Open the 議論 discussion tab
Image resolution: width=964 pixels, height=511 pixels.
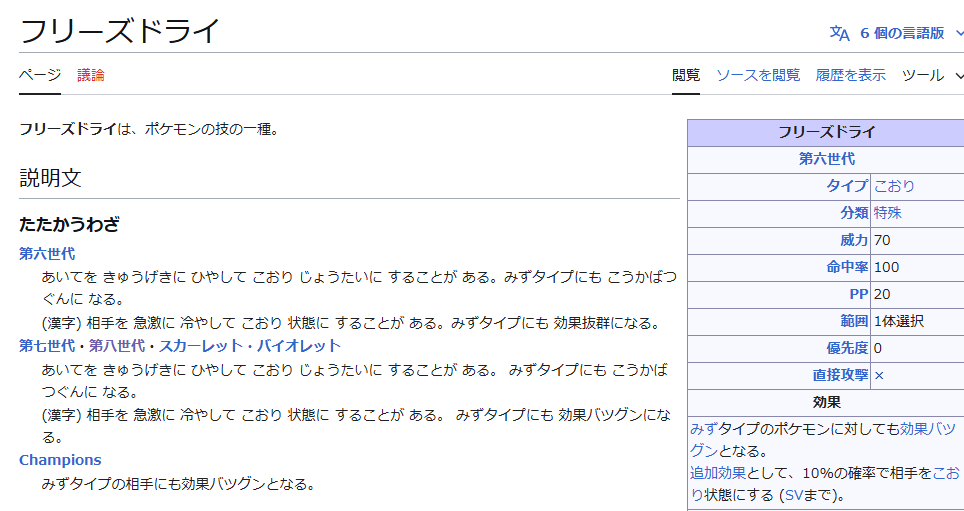(x=91, y=75)
